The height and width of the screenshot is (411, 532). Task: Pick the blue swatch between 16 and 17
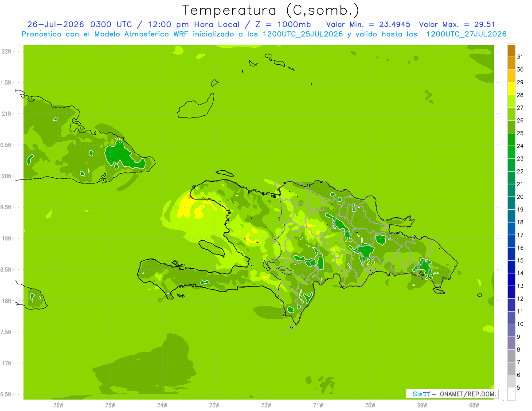tap(511, 242)
